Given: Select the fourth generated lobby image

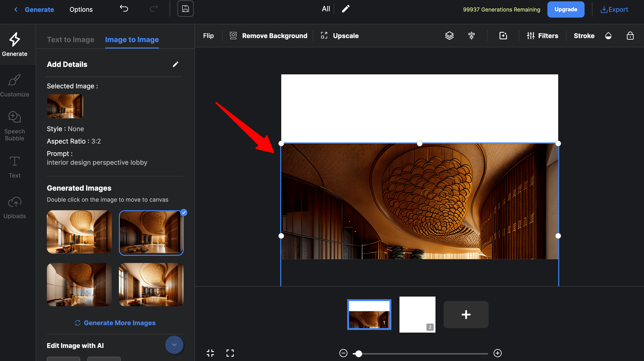Looking at the screenshot, I should pos(151,284).
